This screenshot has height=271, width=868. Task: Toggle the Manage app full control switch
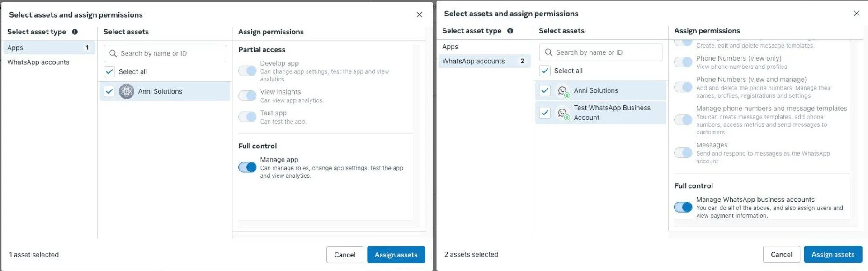(x=247, y=167)
